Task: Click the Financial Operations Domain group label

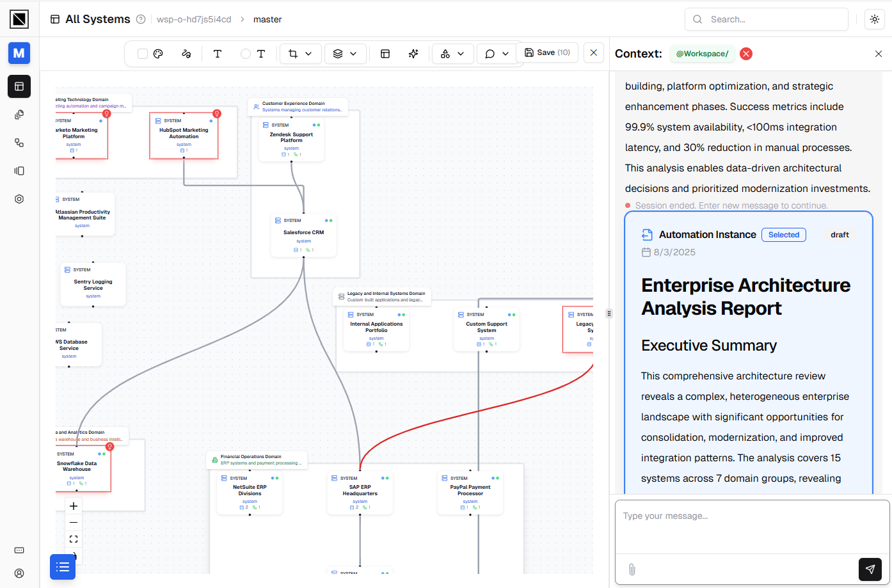Action: click(257, 459)
